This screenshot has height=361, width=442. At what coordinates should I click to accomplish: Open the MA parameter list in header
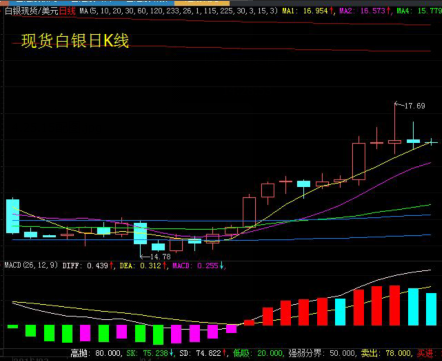pos(178,11)
